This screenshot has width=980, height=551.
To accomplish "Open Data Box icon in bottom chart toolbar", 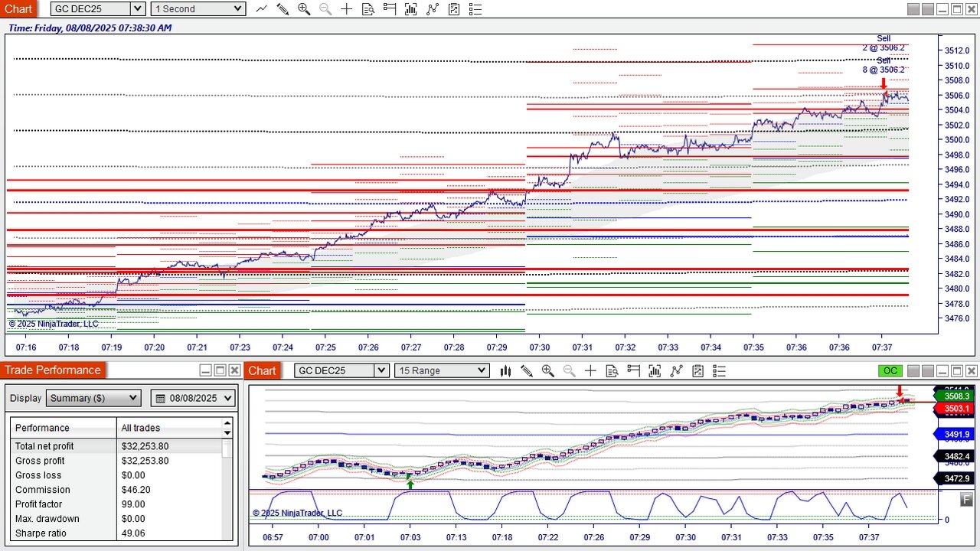I will coord(612,370).
